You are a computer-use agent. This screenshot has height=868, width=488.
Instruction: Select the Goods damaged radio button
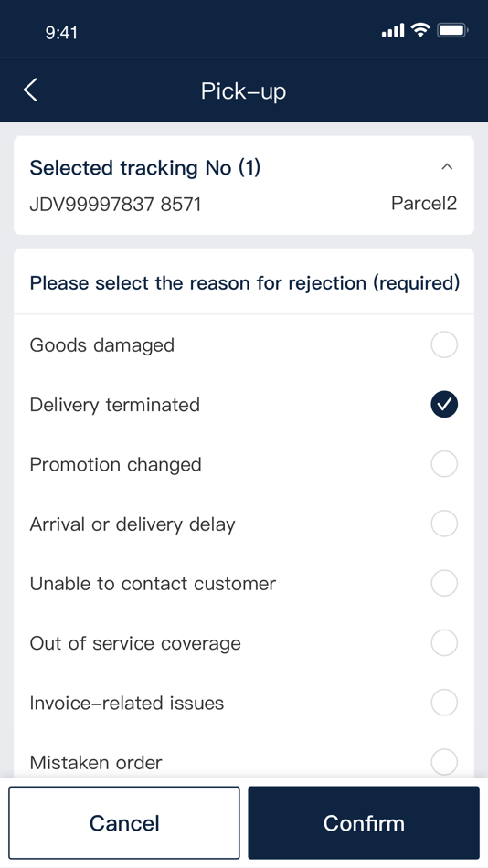444,345
